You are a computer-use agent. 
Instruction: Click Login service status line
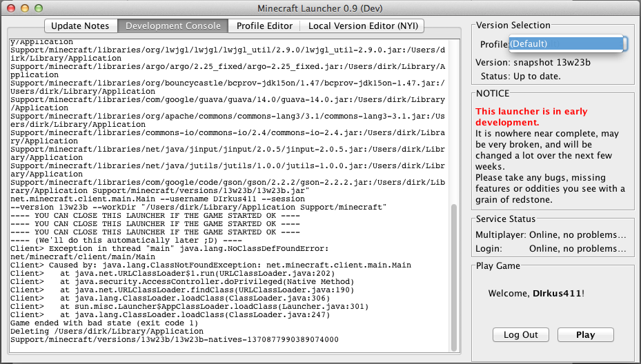tap(550, 248)
